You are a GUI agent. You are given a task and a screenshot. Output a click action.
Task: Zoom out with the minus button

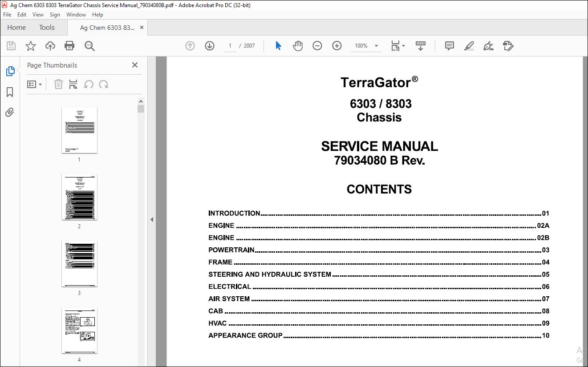[x=317, y=46]
